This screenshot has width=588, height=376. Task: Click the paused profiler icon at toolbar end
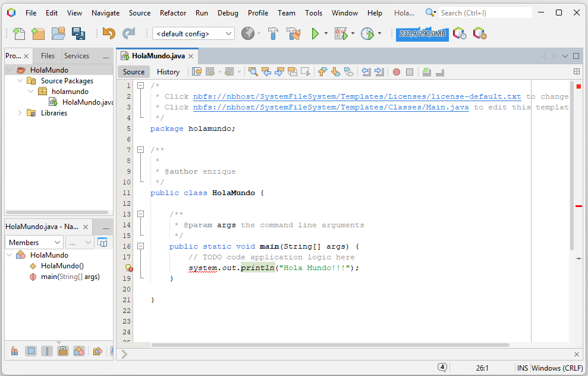click(x=480, y=34)
